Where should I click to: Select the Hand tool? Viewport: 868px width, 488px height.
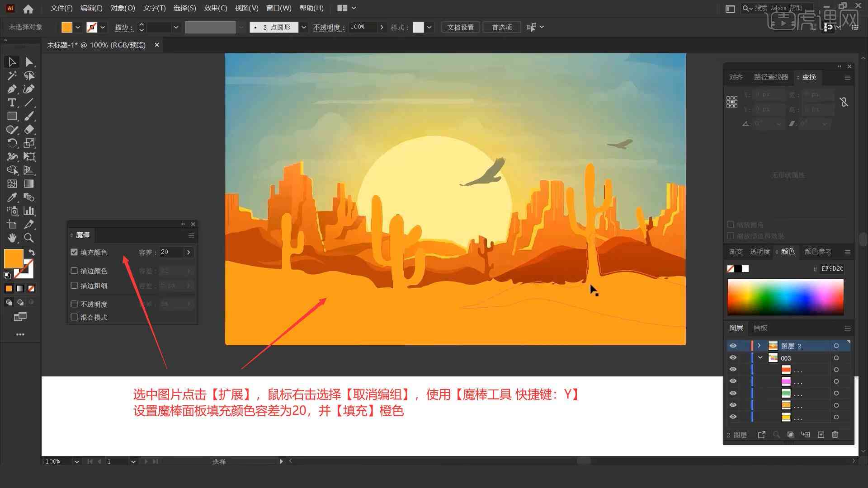pyautogui.click(x=11, y=238)
